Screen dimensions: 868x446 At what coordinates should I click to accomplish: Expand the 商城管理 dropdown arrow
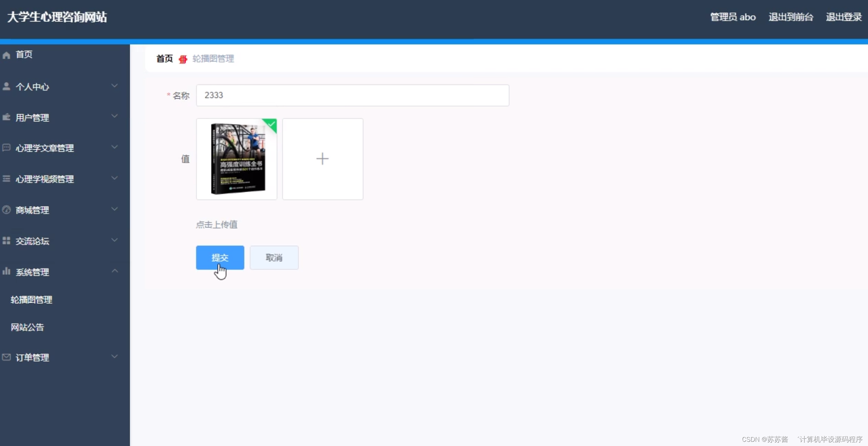[114, 209]
